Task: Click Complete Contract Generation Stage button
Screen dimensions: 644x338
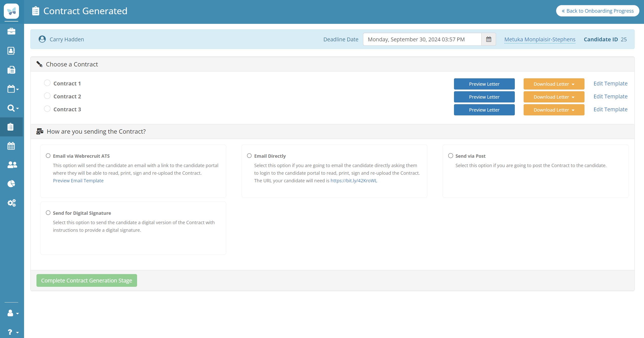Action: pyautogui.click(x=87, y=280)
